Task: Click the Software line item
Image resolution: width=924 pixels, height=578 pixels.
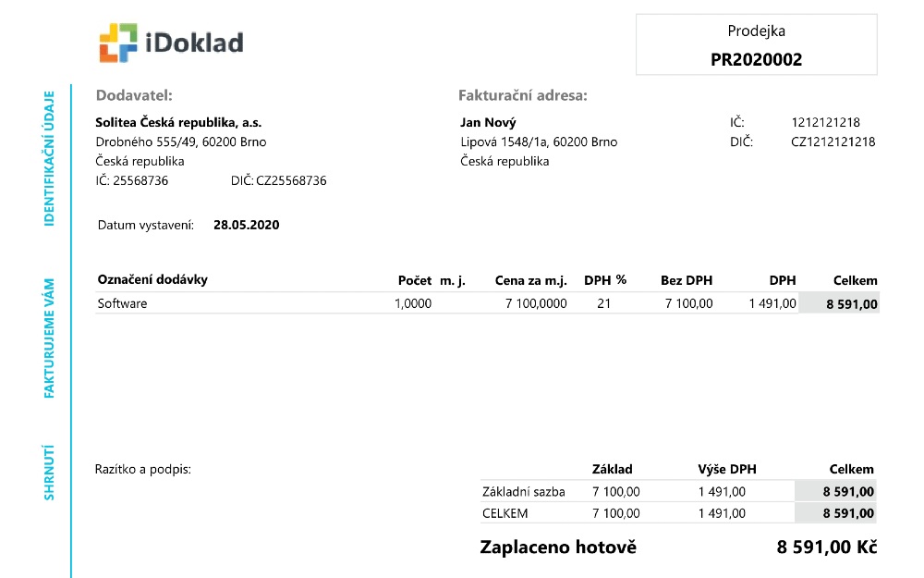Action: (123, 303)
